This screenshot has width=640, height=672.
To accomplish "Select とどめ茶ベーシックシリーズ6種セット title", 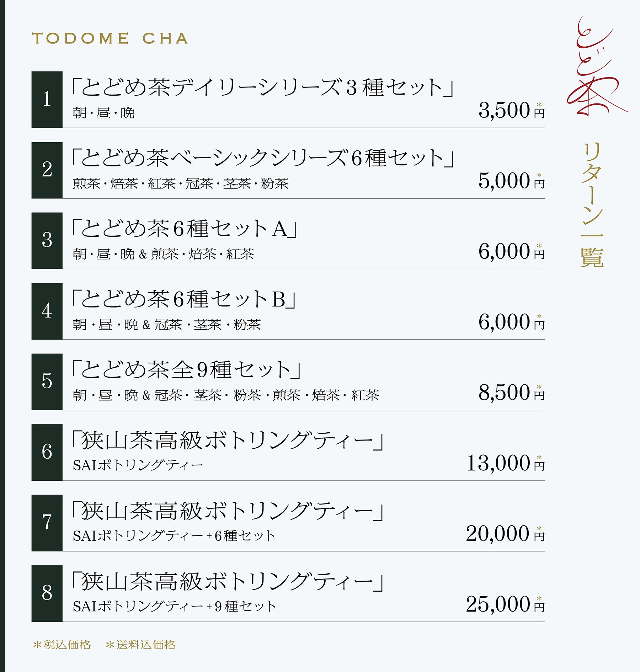I will click(262, 158).
